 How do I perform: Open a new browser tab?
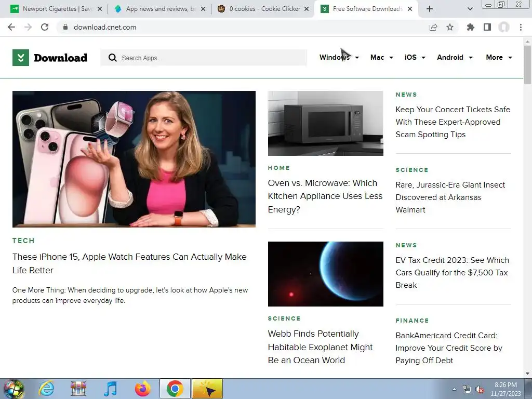click(x=429, y=9)
